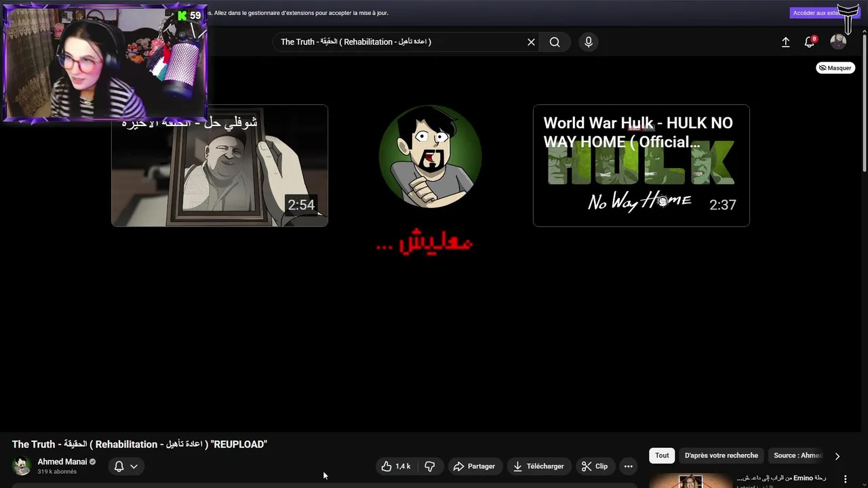
Task: Click the Accéder aux extensions button
Action: click(816, 13)
